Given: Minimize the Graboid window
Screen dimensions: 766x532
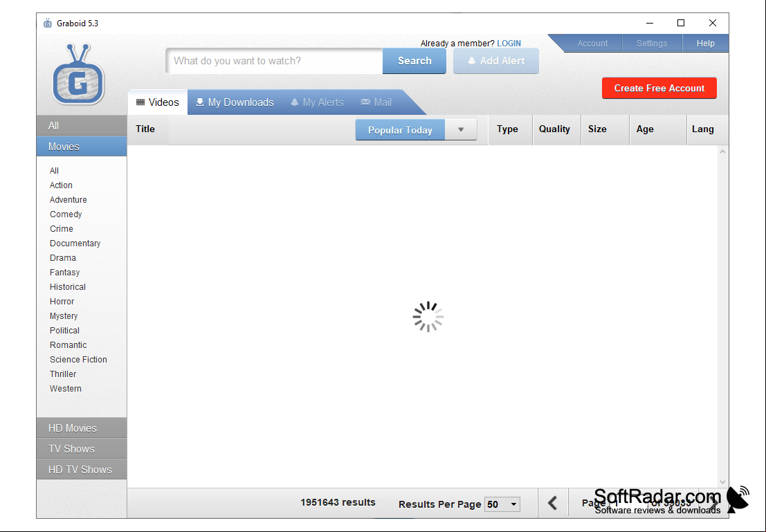Looking at the screenshot, I should 649,23.
